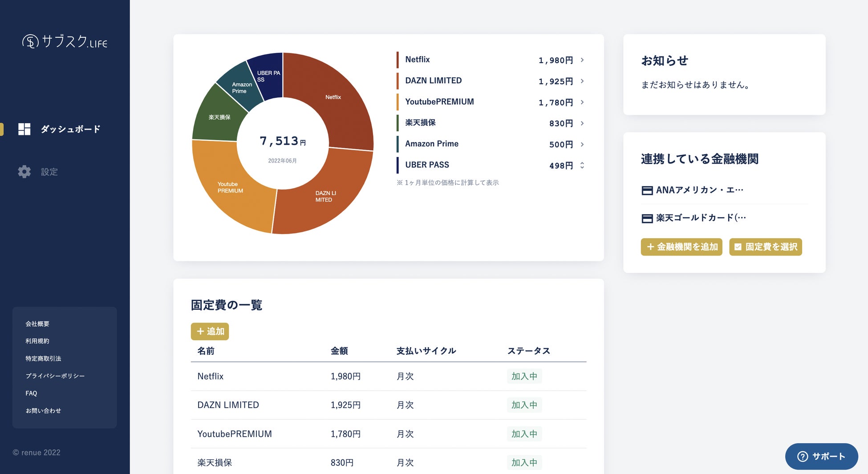Click the 楽天損保 chart slice

(219, 117)
